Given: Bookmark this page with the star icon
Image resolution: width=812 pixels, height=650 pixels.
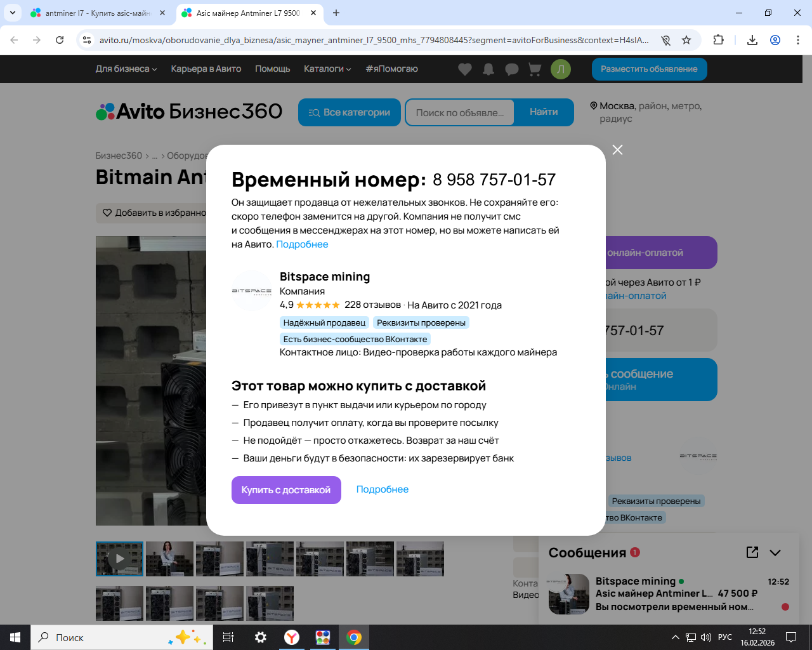Looking at the screenshot, I should 686,40.
